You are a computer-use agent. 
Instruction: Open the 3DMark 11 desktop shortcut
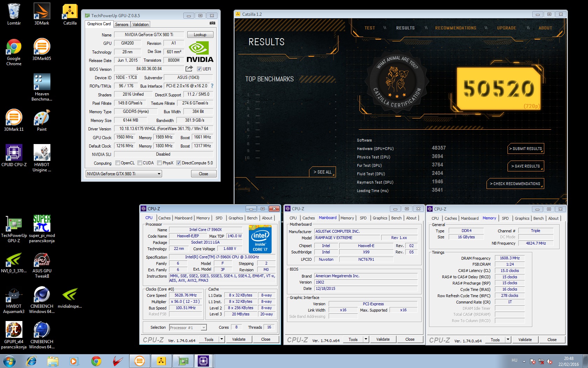14,120
